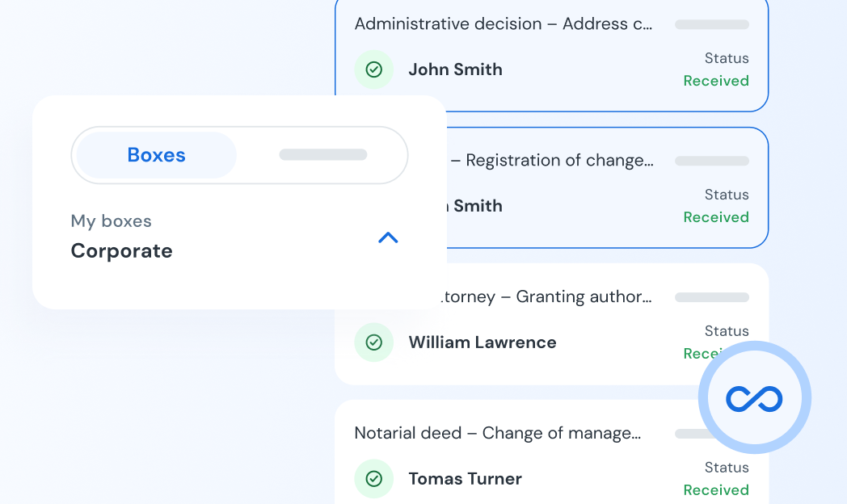Click Received status in Administrative decision card
This screenshot has width=847, height=504.
click(x=715, y=81)
